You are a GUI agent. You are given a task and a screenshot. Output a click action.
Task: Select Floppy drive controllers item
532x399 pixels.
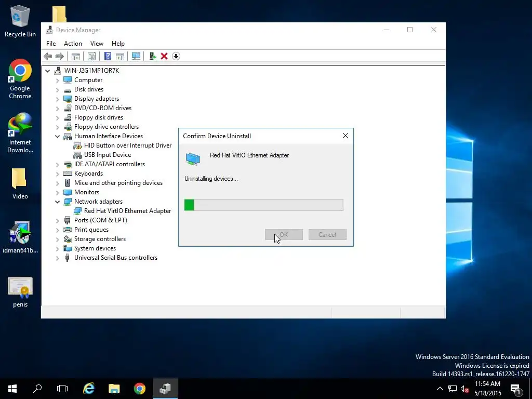click(106, 127)
